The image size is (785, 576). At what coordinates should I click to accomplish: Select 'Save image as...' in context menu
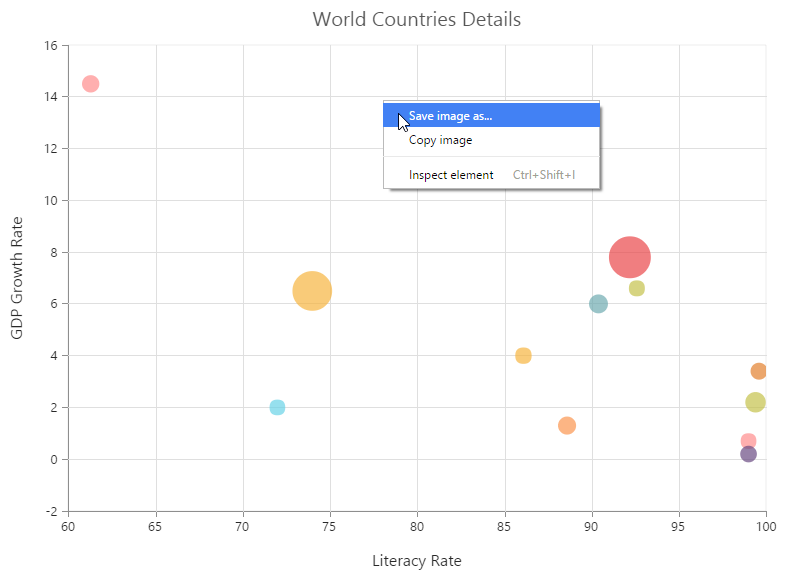[450, 116]
